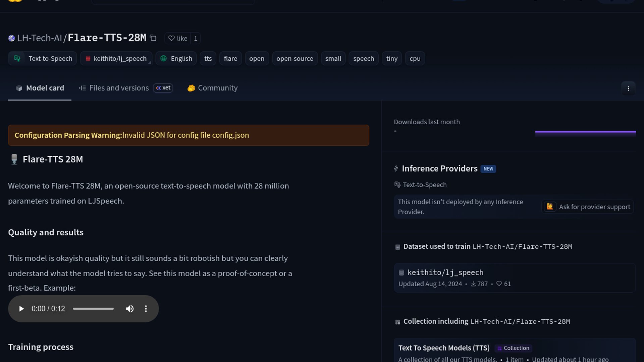Open the Community tab
Screen dimensions: 644x362
pyautogui.click(x=212, y=88)
